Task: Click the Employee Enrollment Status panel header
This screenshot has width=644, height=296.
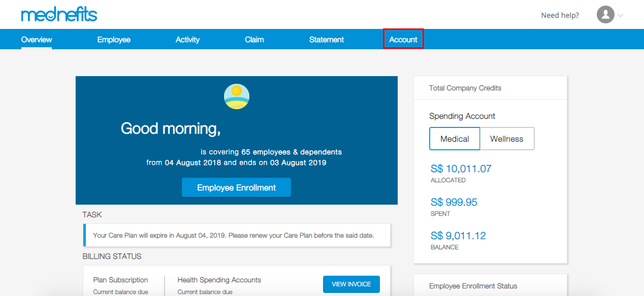Action: click(x=472, y=286)
